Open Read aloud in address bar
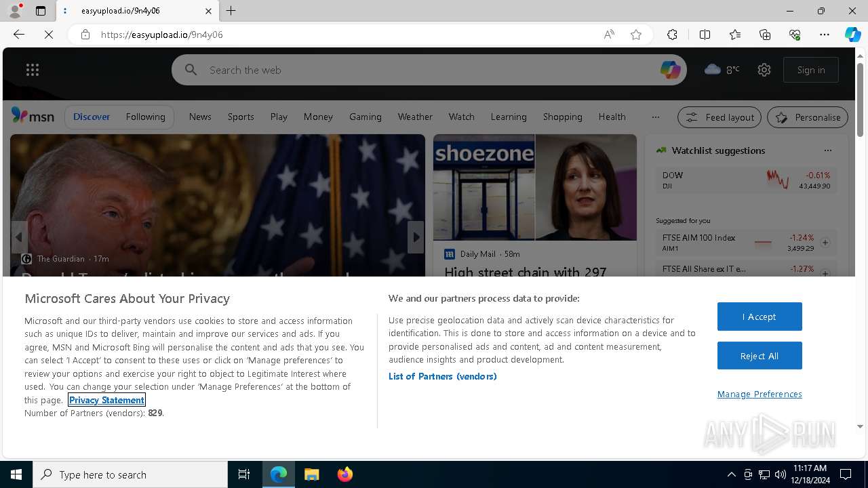 coord(609,35)
